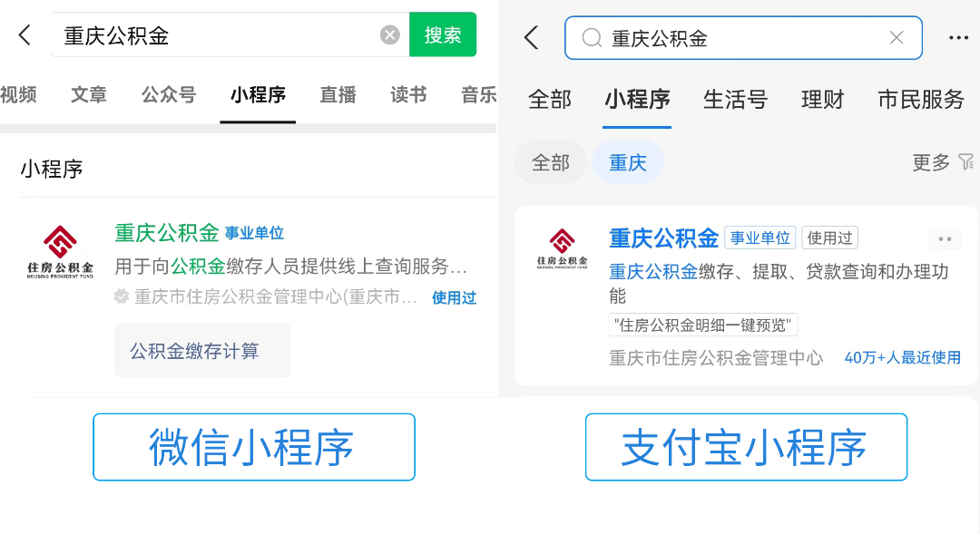Open the Alipay three-dot menu
Screen dimensions: 980x534
[958, 38]
